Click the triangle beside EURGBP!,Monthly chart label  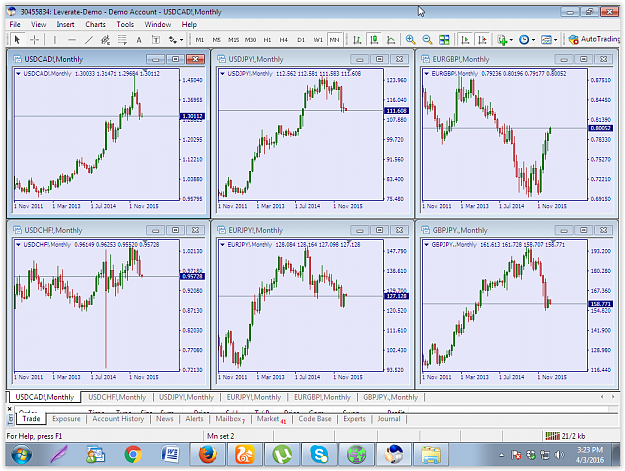coord(426,73)
